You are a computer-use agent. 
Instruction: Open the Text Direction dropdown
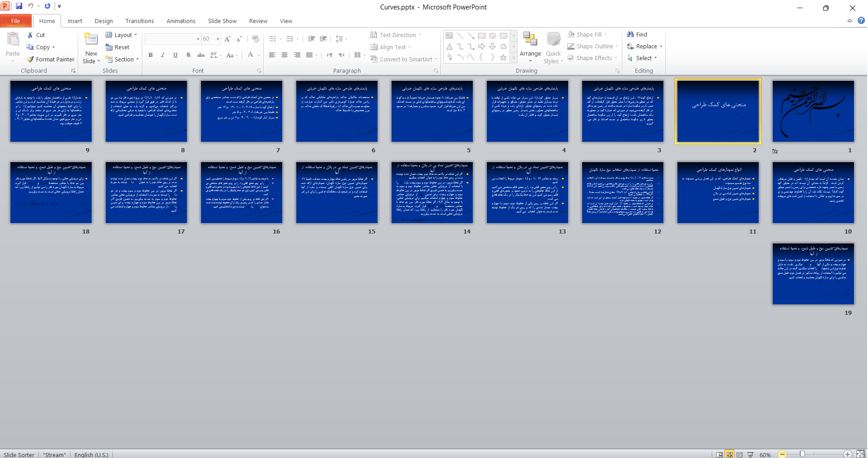point(396,35)
